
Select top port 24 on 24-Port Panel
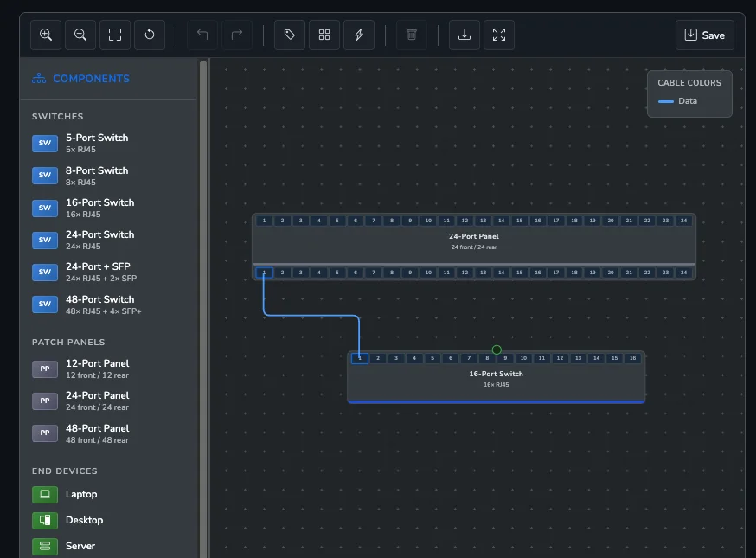[683, 221]
